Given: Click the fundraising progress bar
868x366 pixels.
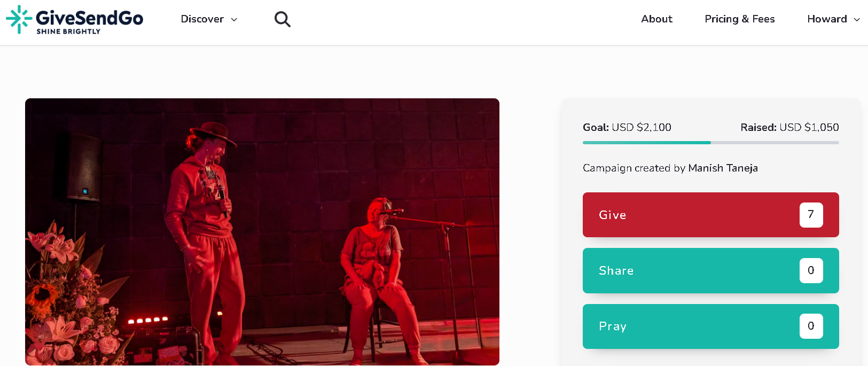Looking at the screenshot, I should point(710,143).
